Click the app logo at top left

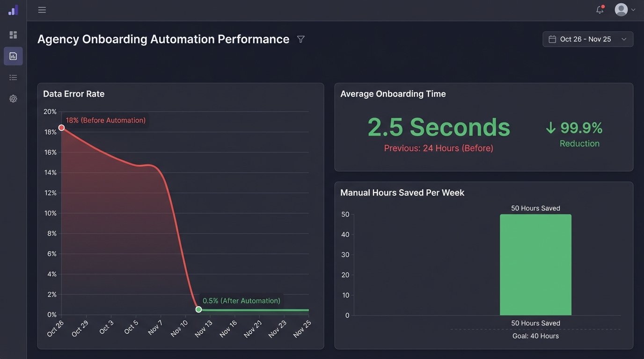click(x=13, y=9)
